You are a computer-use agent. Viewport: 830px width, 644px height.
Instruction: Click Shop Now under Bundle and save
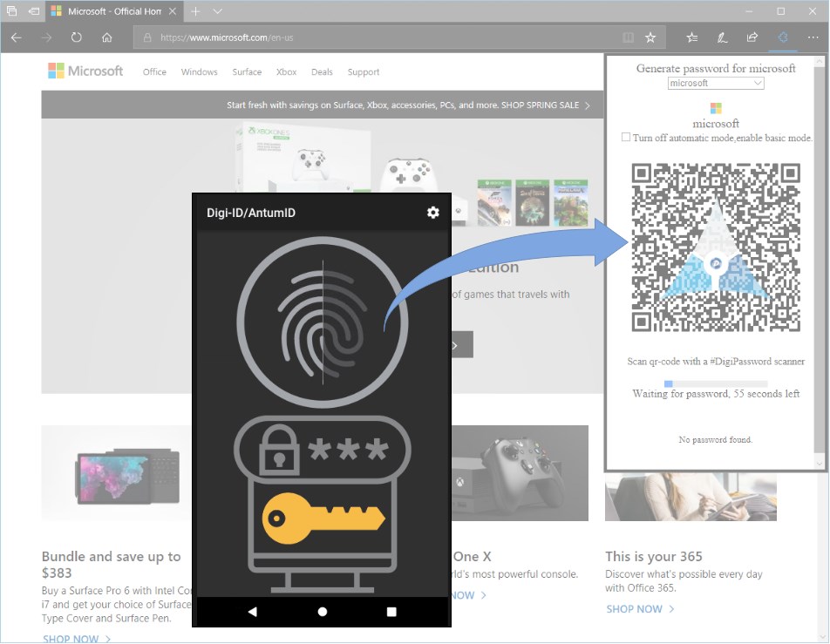pyautogui.click(x=77, y=639)
